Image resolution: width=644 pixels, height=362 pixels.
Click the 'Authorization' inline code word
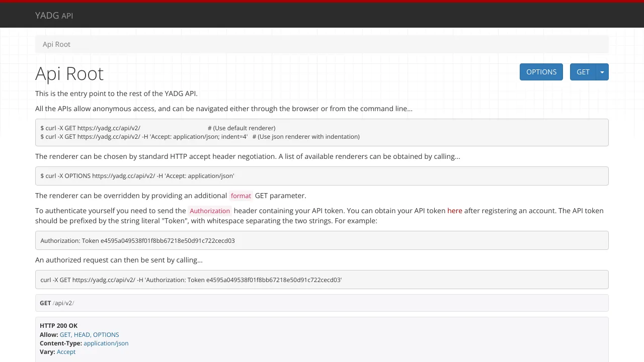(x=210, y=211)
